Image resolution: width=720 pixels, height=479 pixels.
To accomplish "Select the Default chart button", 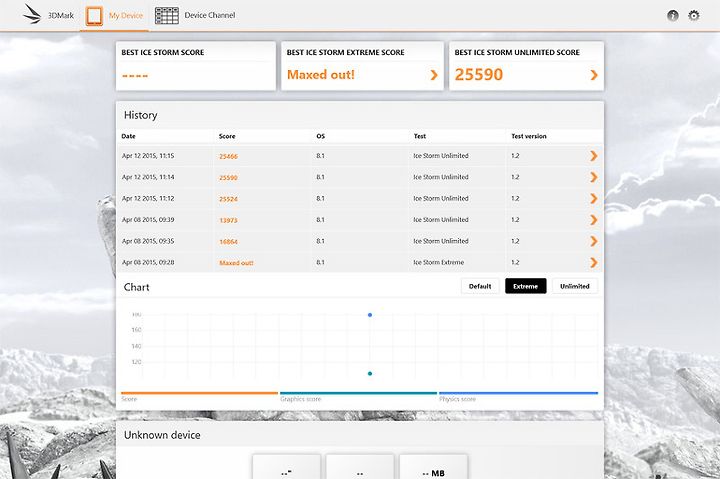I will 480,286.
